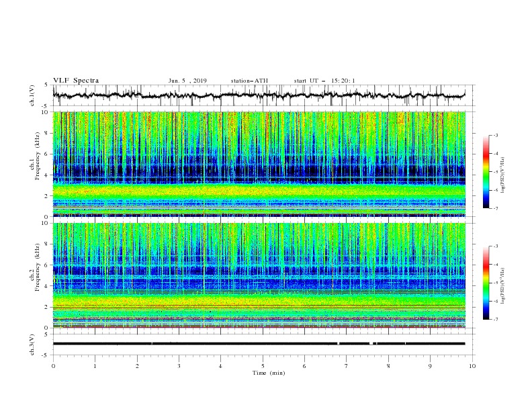Click the ch.3 black voltage trace
The width and height of the screenshot is (532, 411).
coord(259,344)
